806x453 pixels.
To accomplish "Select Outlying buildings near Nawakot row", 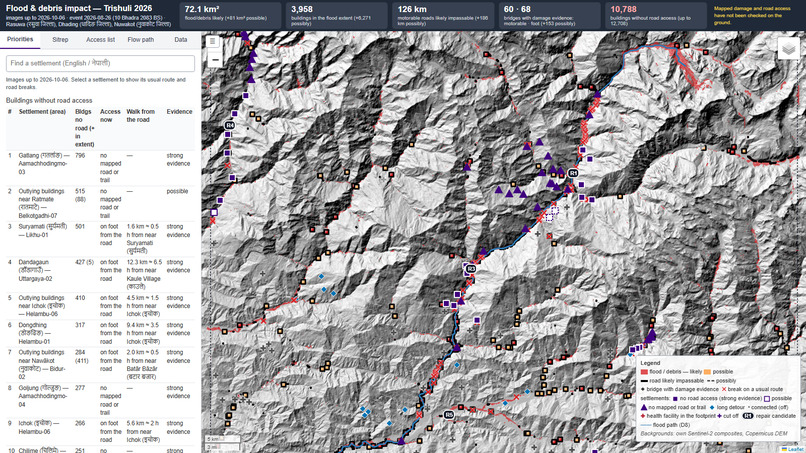I will (100, 365).
